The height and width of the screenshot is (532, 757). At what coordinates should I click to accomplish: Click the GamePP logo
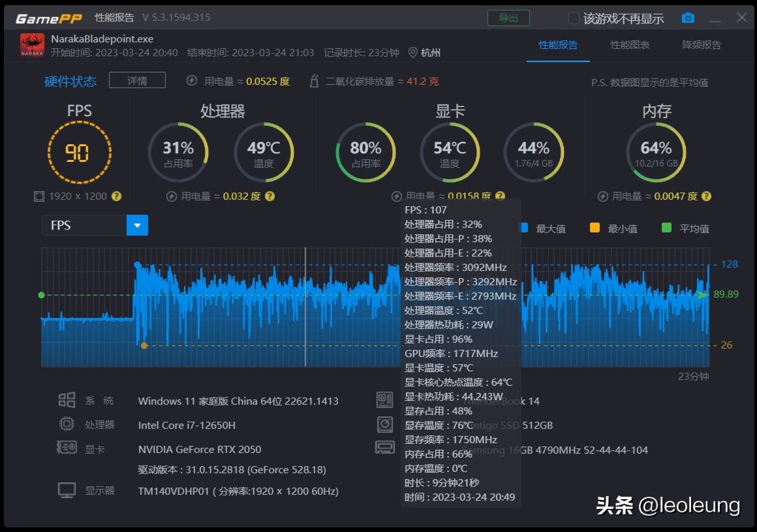coord(48,18)
